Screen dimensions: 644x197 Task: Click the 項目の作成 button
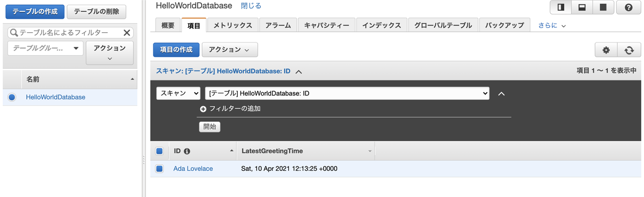click(176, 50)
